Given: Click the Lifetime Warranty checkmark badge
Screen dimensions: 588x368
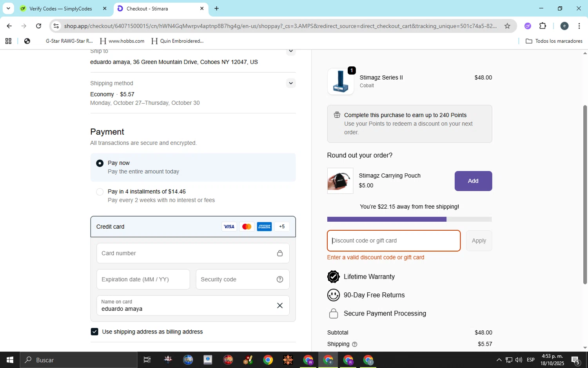Looking at the screenshot, I should pos(333,277).
